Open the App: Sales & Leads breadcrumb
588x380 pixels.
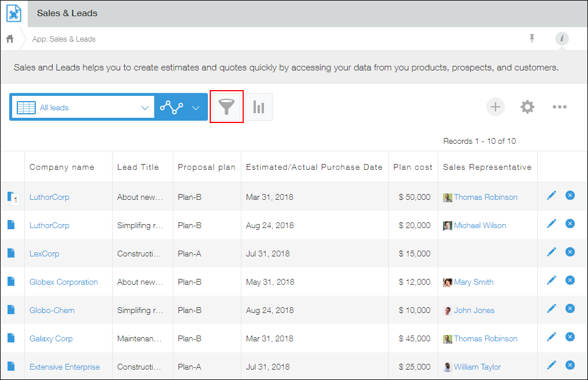tap(65, 39)
